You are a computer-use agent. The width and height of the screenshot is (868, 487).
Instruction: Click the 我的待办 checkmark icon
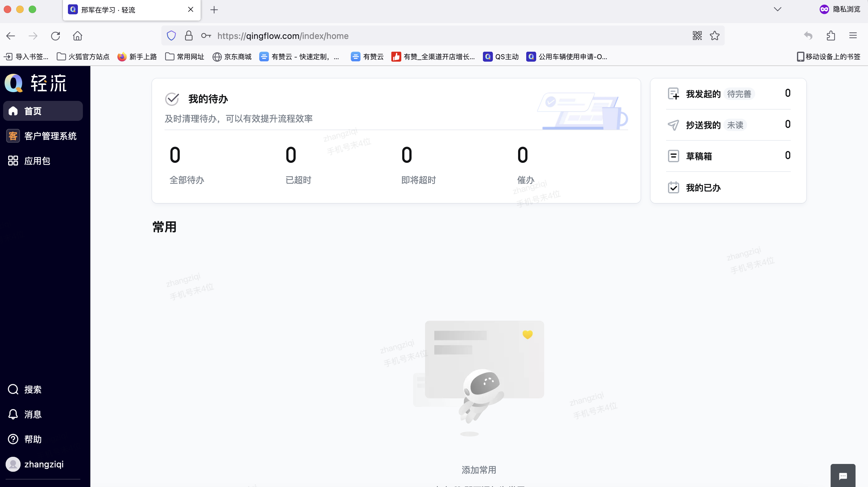click(172, 99)
